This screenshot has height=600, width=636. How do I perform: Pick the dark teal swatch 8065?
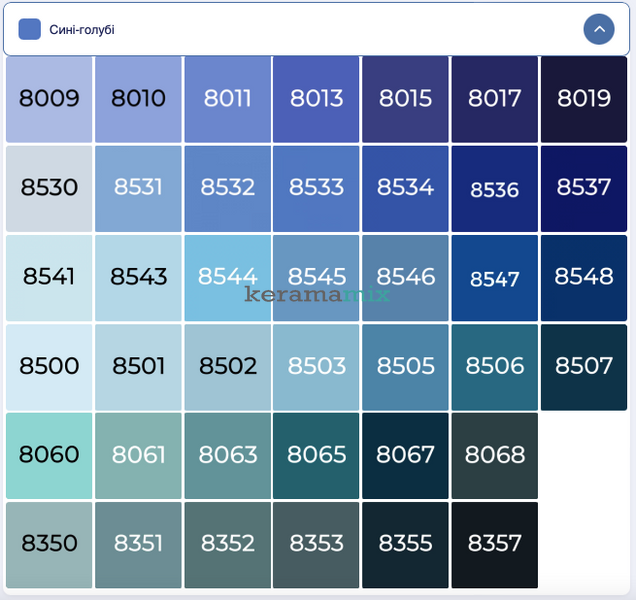click(316, 456)
